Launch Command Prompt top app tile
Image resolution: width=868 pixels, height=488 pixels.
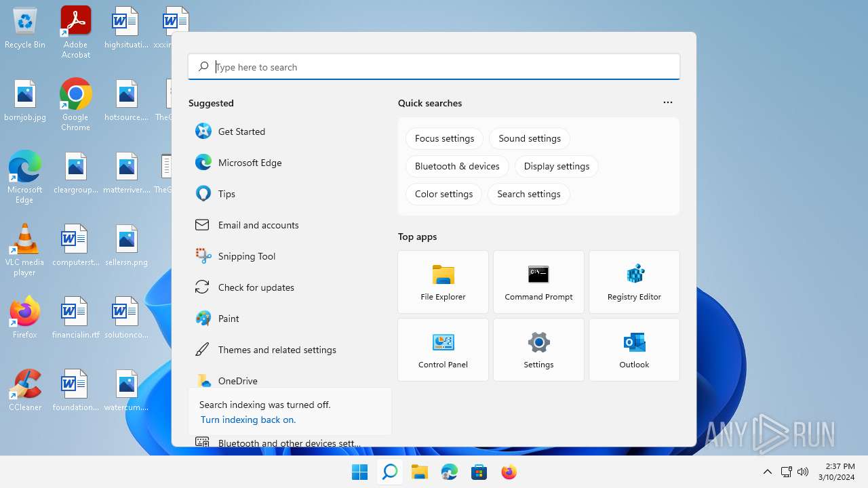pos(538,282)
